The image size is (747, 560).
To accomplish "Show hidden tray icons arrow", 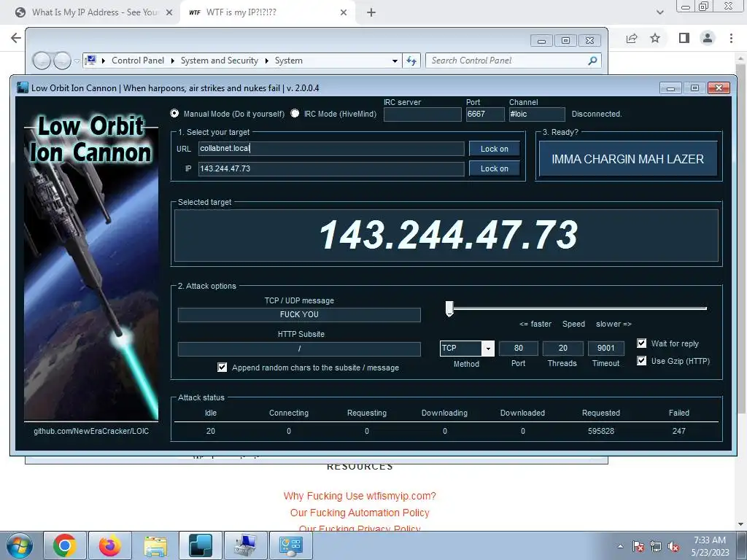I will (x=620, y=546).
